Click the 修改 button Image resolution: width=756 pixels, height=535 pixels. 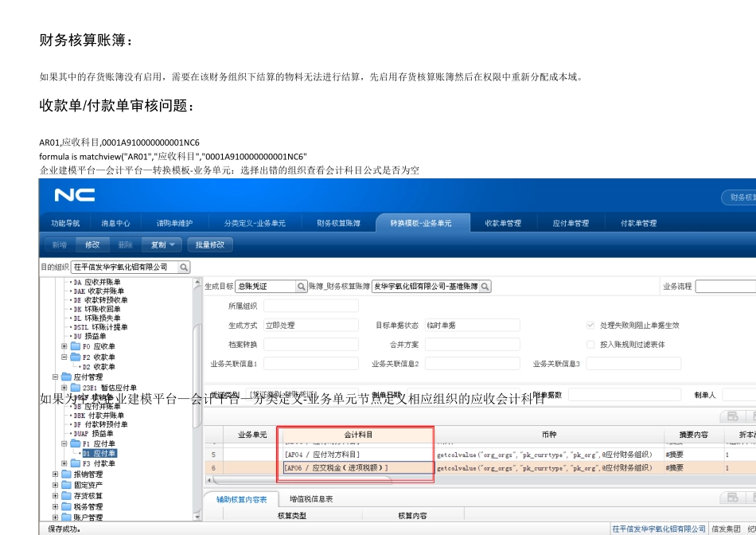click(x=92, y=245)
